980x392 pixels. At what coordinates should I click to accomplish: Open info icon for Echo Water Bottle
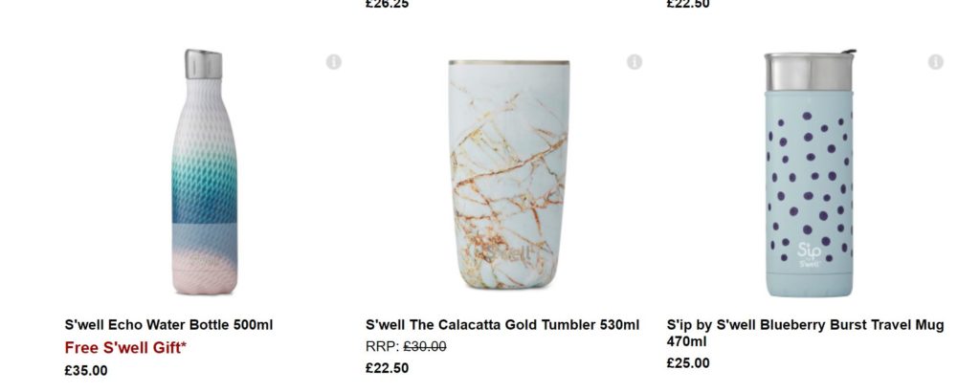(333, 62)
